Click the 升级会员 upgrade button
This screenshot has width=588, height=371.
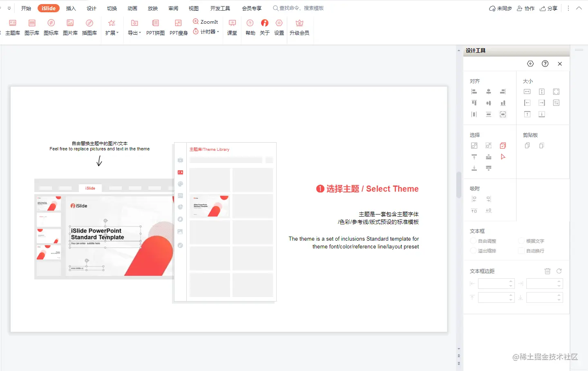[x=300, y=27]
